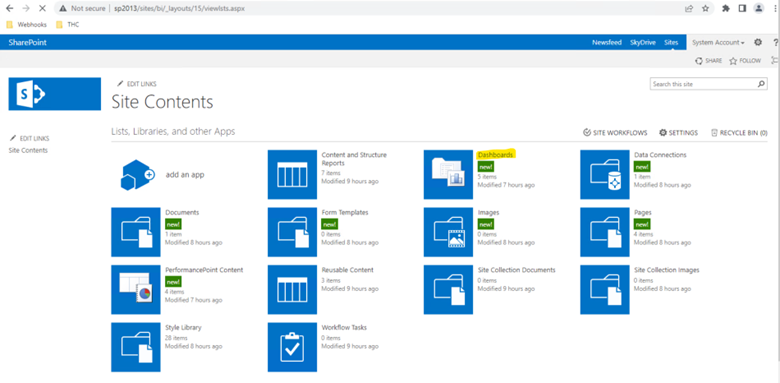Open the Data Connections text link
The height and width of the screenshot is (383, 780).
(x=660, y=155)
